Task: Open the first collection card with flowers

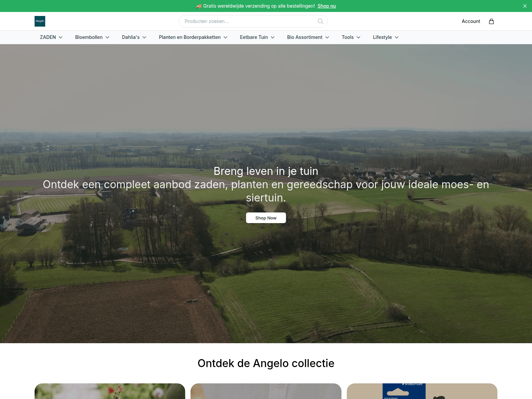Action: [x=110, y=391]
